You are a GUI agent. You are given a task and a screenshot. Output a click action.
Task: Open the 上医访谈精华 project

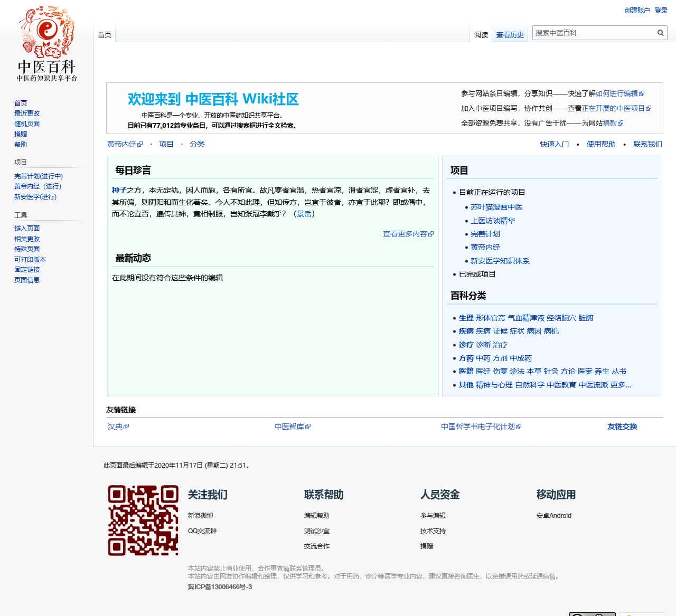coord(493,221)
